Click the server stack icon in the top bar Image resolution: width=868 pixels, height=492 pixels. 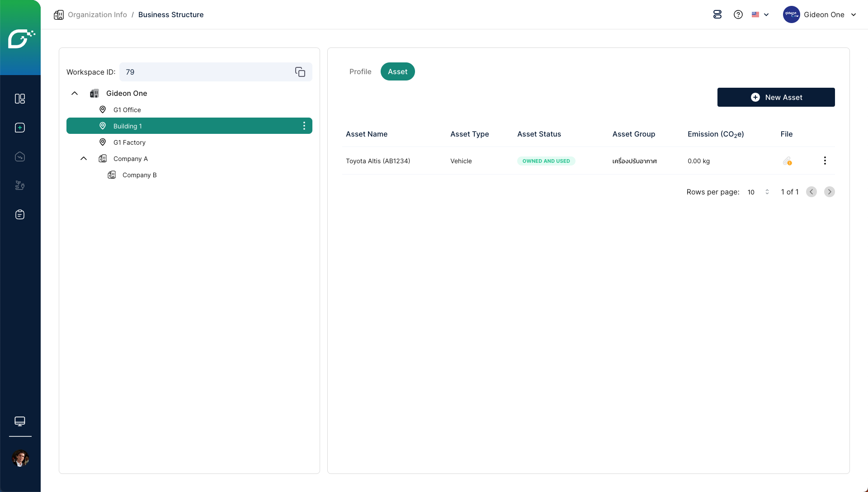717,14
